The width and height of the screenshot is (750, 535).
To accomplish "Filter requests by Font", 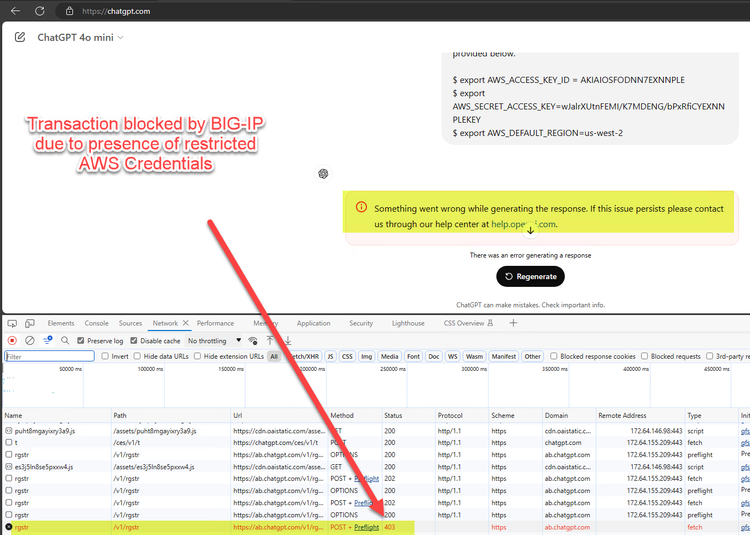I will [x=413, y=356].
